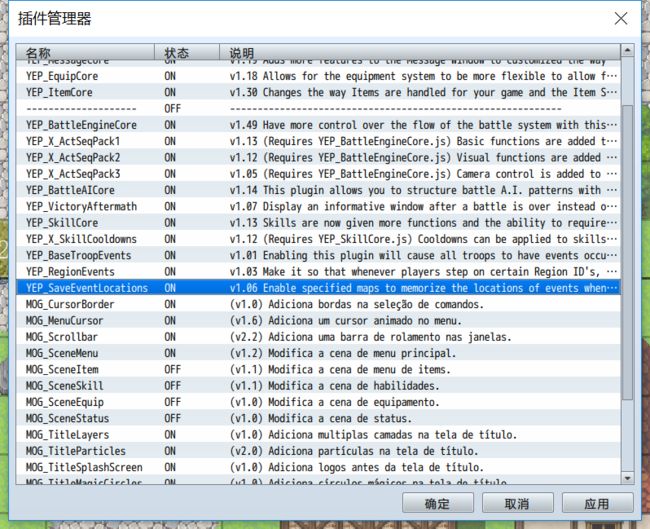This screenshot has width=650, height=529.
Task: Click the scrollbar down arrow
Action: coord(627,478)
